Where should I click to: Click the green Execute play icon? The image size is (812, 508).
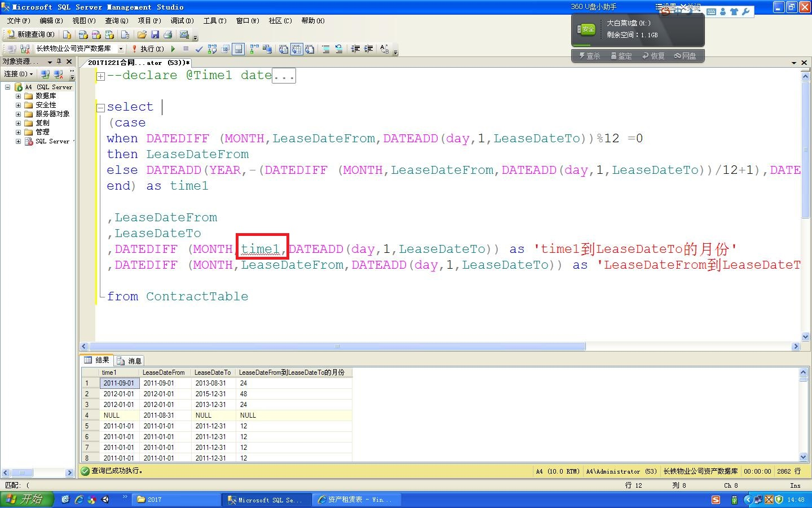point(173,49)
